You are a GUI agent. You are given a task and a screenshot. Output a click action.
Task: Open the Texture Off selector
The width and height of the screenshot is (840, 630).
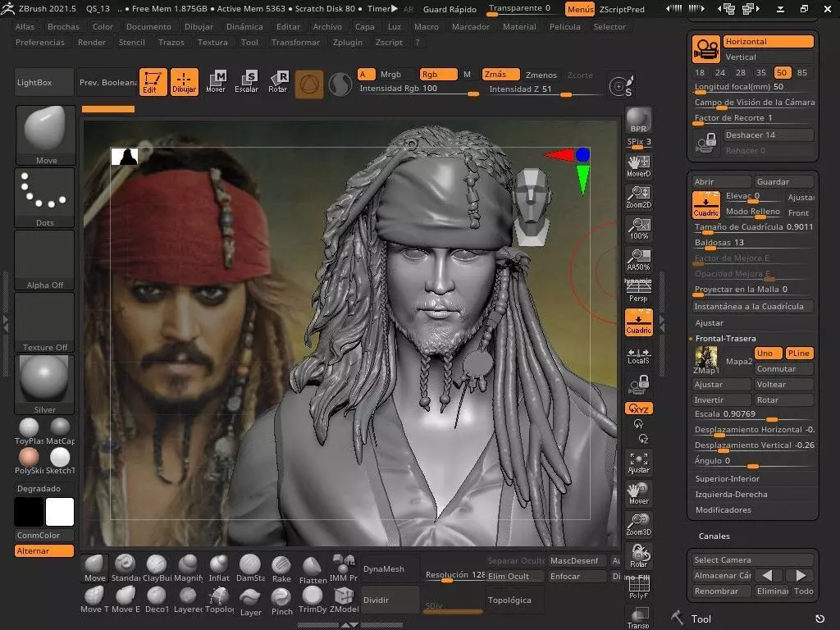coord(45,322)
